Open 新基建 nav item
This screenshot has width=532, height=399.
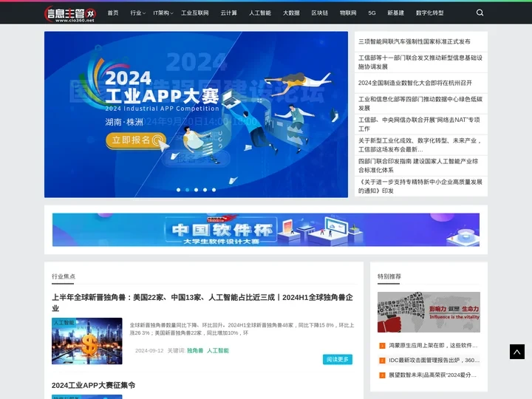point(395,13)
